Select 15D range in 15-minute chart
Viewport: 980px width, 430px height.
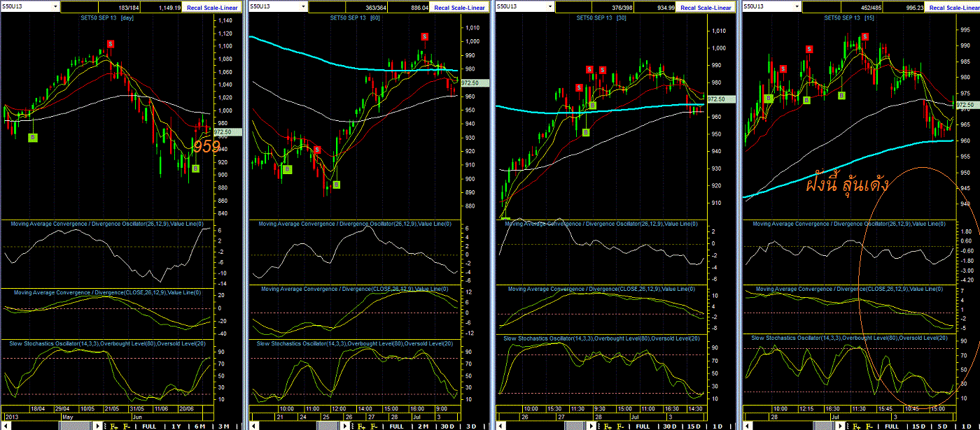click(918, 426)
